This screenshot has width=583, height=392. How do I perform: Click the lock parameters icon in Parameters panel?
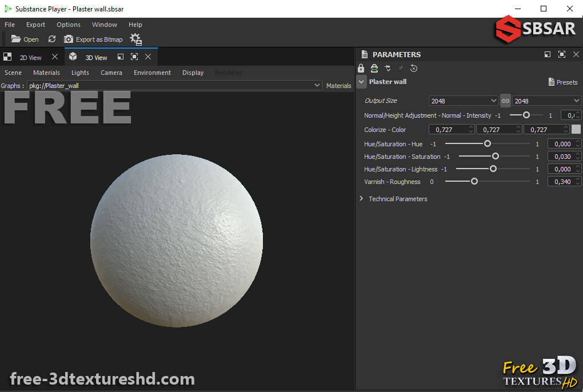click(x=361, y=68)
